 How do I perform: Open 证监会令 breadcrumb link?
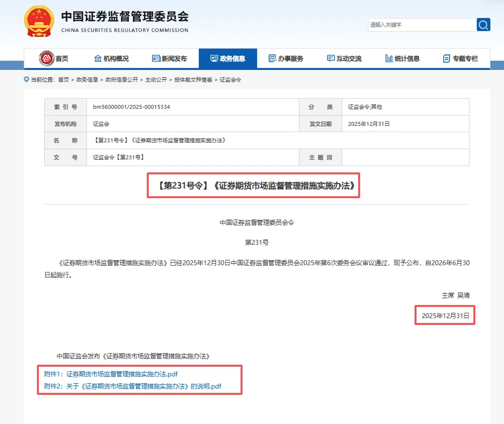230,80
